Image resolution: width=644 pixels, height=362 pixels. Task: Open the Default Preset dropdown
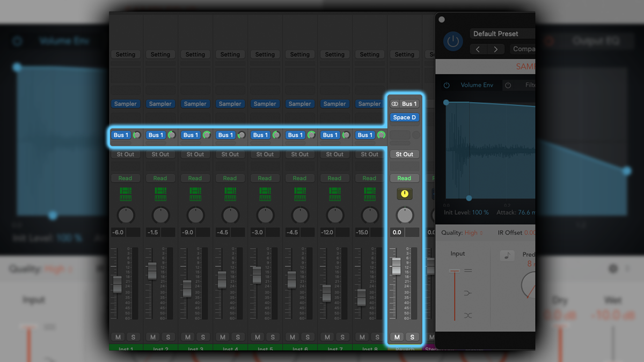pos(501,33)
